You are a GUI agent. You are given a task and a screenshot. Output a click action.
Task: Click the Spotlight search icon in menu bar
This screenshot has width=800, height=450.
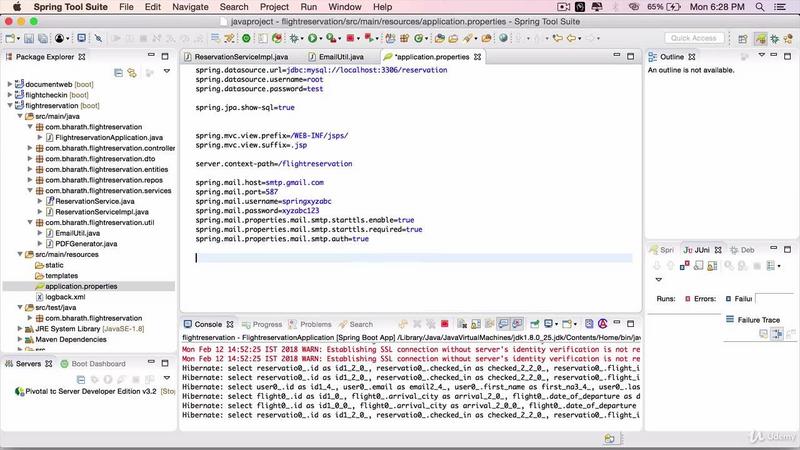click(x=760, y=7)
